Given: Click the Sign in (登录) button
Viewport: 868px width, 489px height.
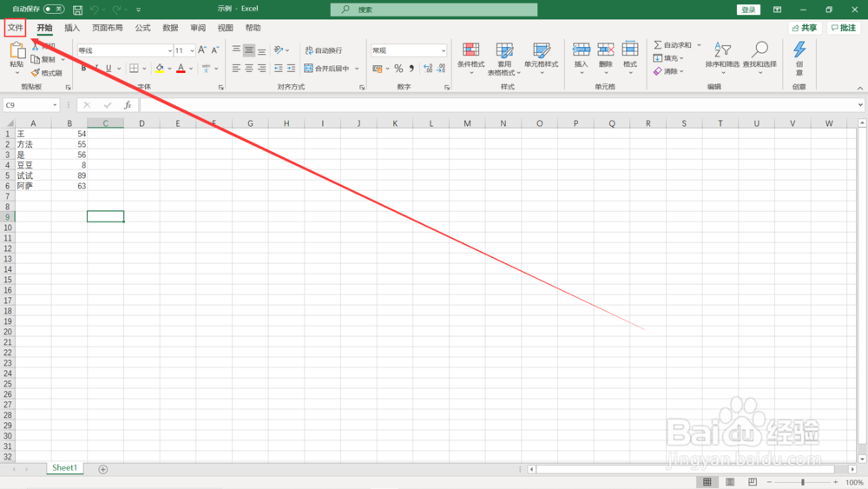Looking at the screenshot, I should point(748,10).
